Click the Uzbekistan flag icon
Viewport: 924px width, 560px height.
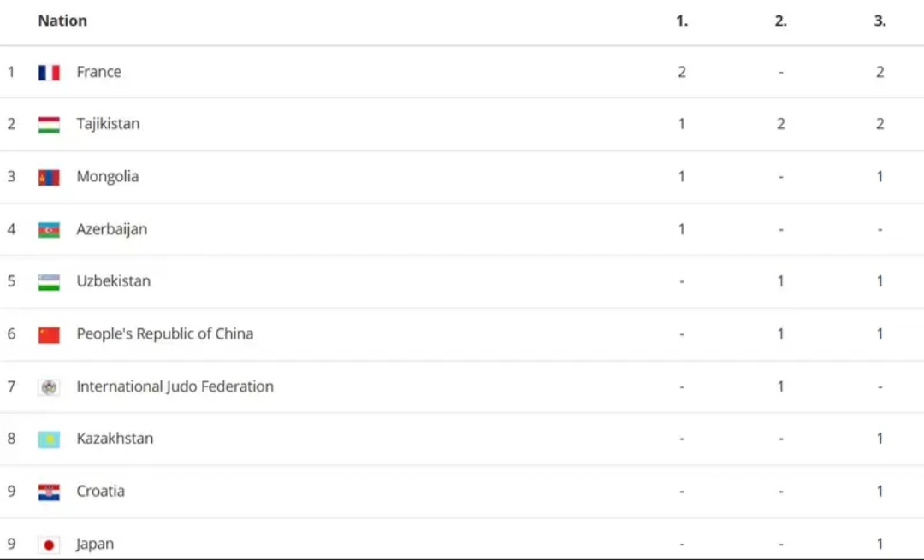[49, 282]
